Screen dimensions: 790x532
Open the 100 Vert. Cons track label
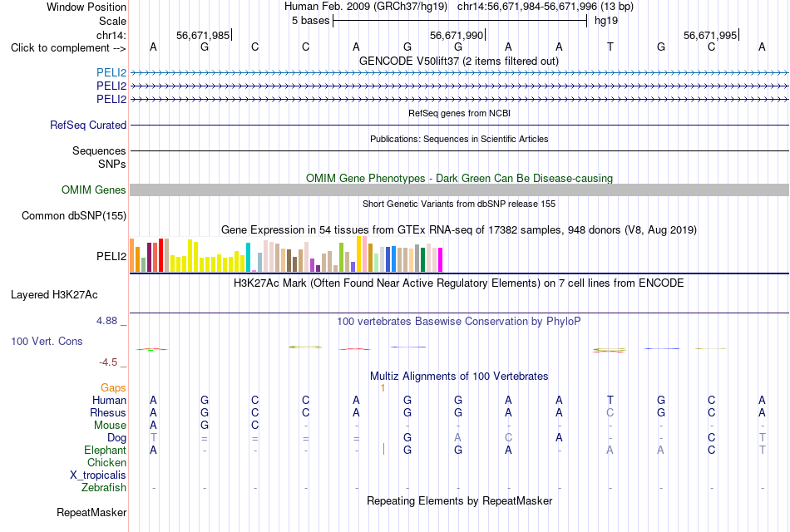[x=47, y=341]
